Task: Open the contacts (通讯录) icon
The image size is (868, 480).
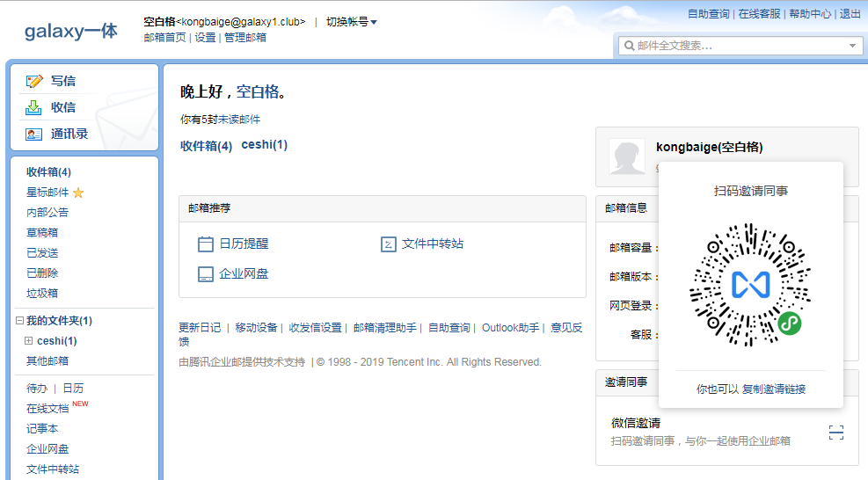Action: pos(34,134)
